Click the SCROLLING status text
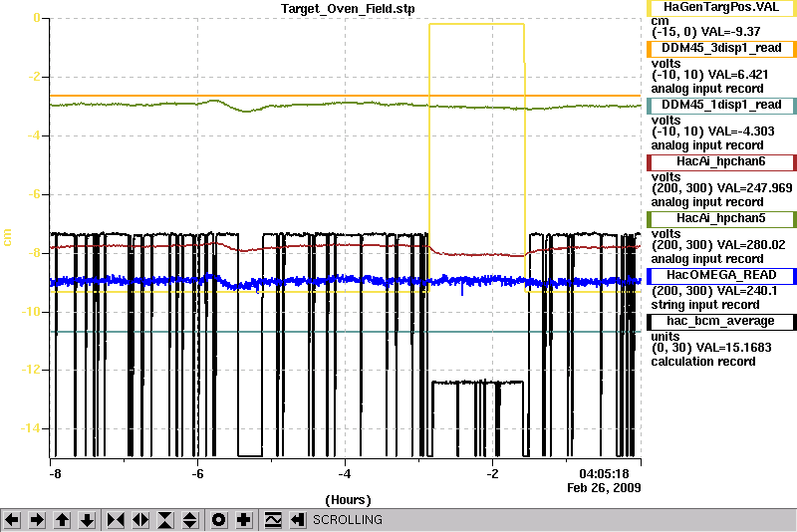The width and height of the screenshot is (797, 532). [348, 520]
